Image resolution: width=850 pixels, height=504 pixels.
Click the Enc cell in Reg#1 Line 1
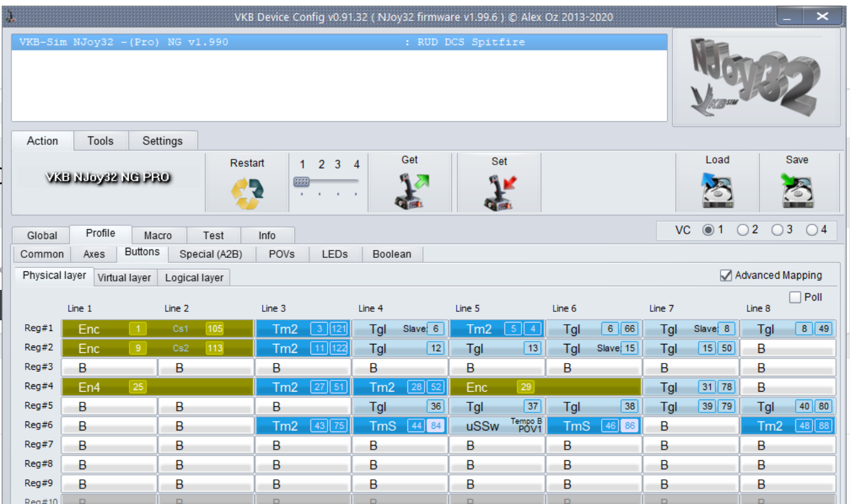(108, 329)
